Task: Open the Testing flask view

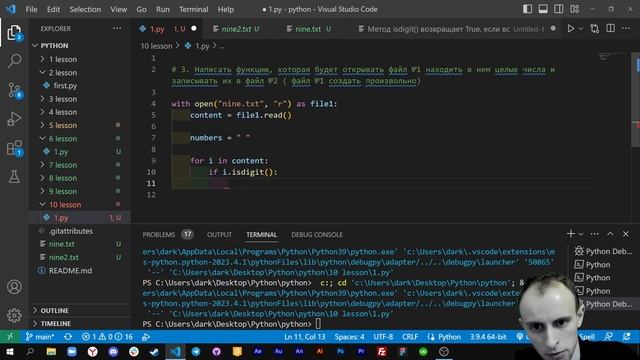Action: pyautogui.click(x=14, y=177)
